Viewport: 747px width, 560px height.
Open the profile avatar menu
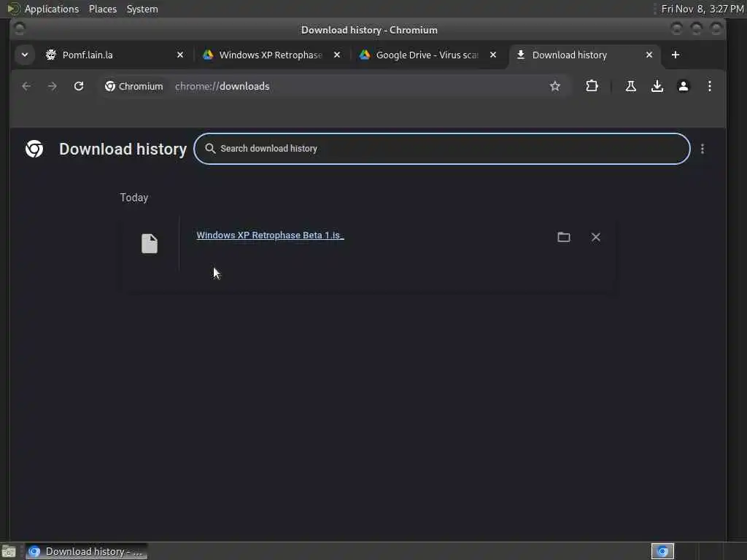click(683, 86)
